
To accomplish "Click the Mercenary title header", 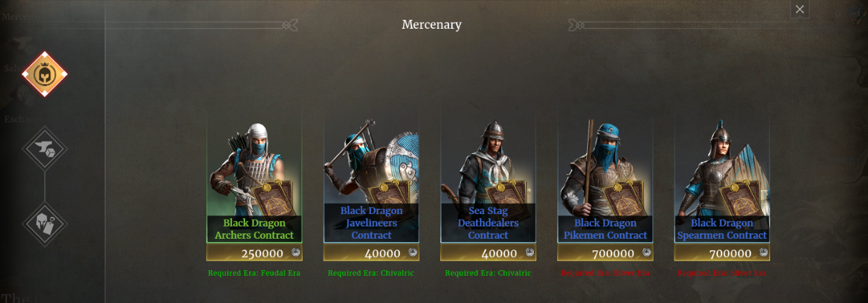I will pyautogui.click(x=431, y=25).
